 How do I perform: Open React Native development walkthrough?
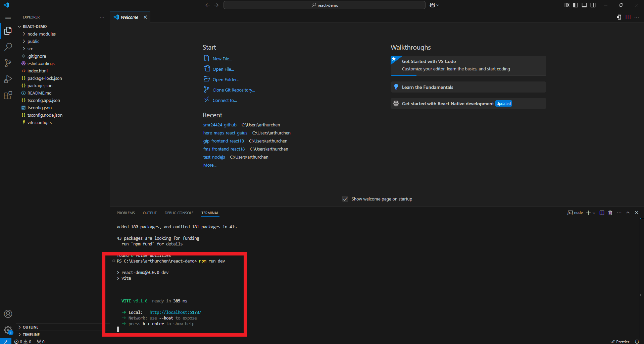pos(468,104)
